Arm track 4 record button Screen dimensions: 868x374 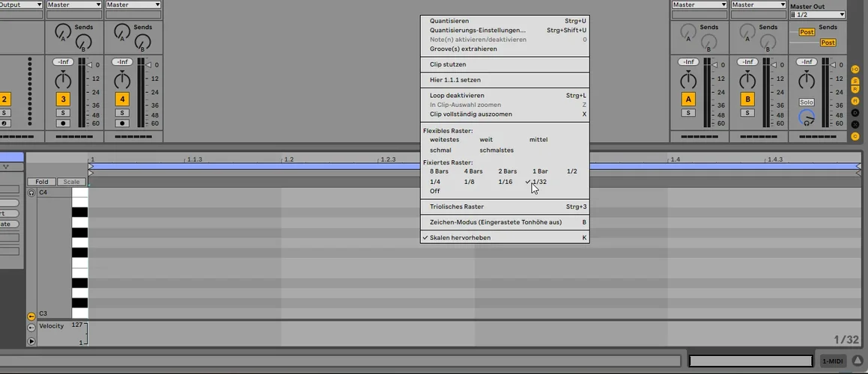pyautogui.click(x=122, y=123)
